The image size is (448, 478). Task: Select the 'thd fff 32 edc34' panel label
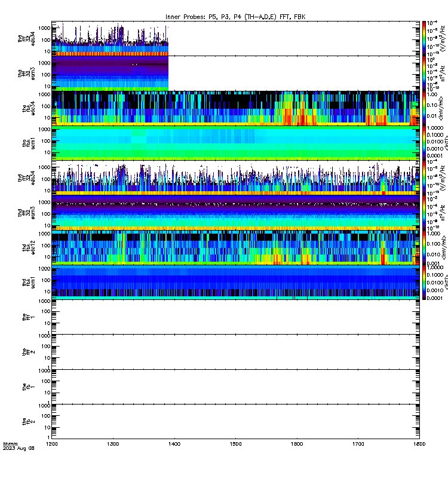[x=26, y=178]
